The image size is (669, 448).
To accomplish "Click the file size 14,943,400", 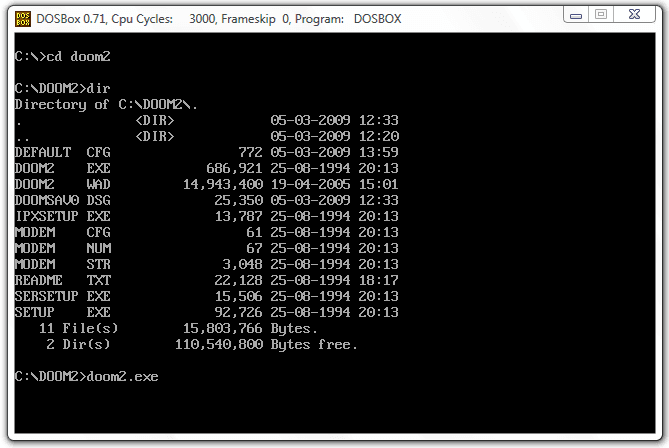I will [x=223, y=184].
